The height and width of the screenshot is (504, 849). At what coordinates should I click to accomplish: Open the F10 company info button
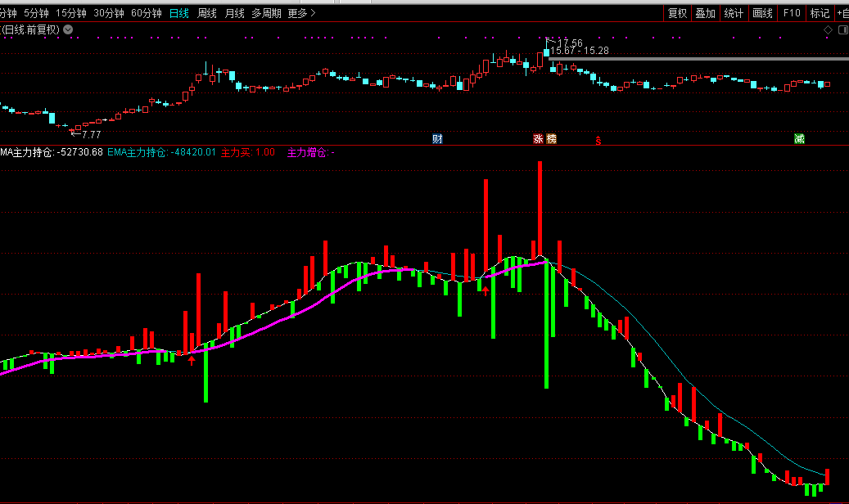tap(791, 13)
